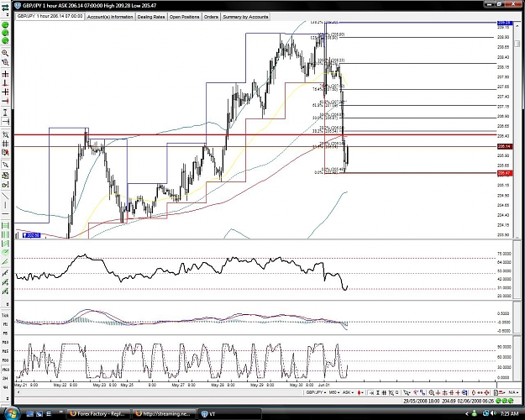This screenshot has width=525, height=420.
Task: Switch to http://streaming taskbar window
Action: pyautogui.click(x=164, y=414)
